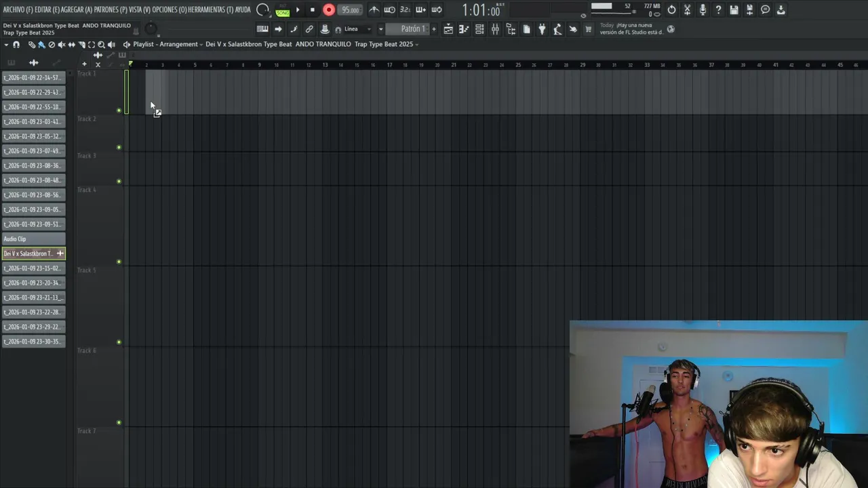Image resolution: width=868 pixels, height=488 pixels.
Task: Toggle wait for input before recording
Action: point(390,9)
